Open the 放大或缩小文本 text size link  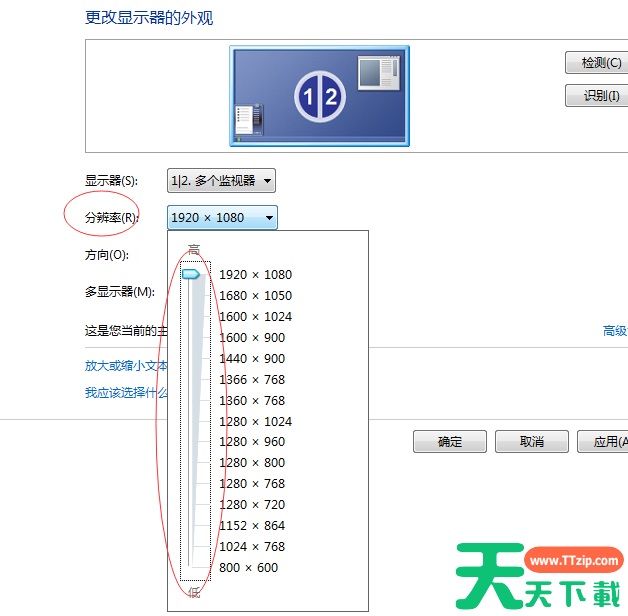click(x=126, y=366)
